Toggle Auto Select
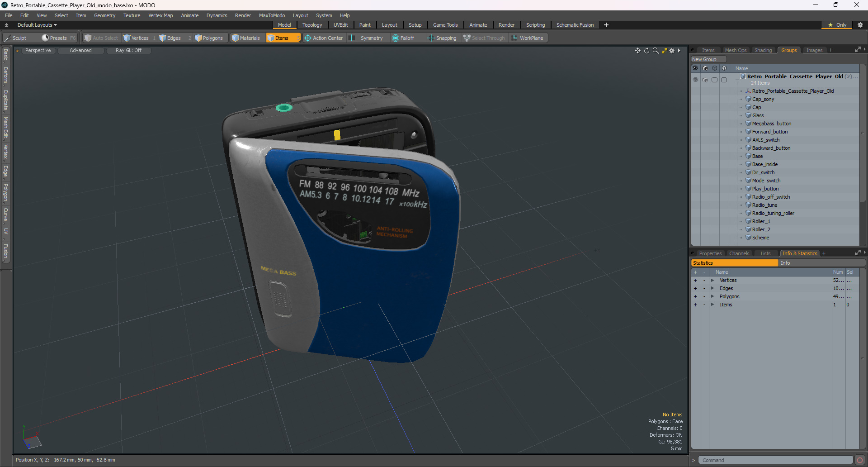868x467 pixels. click(x=101, y=38)
